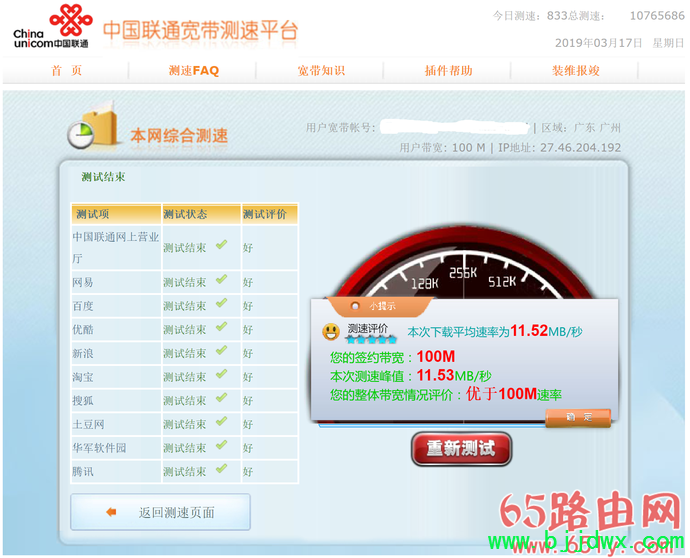Open the 测速FAQ menu item
Viewport: 690px width, 558px height.
[x=194, y=70]
